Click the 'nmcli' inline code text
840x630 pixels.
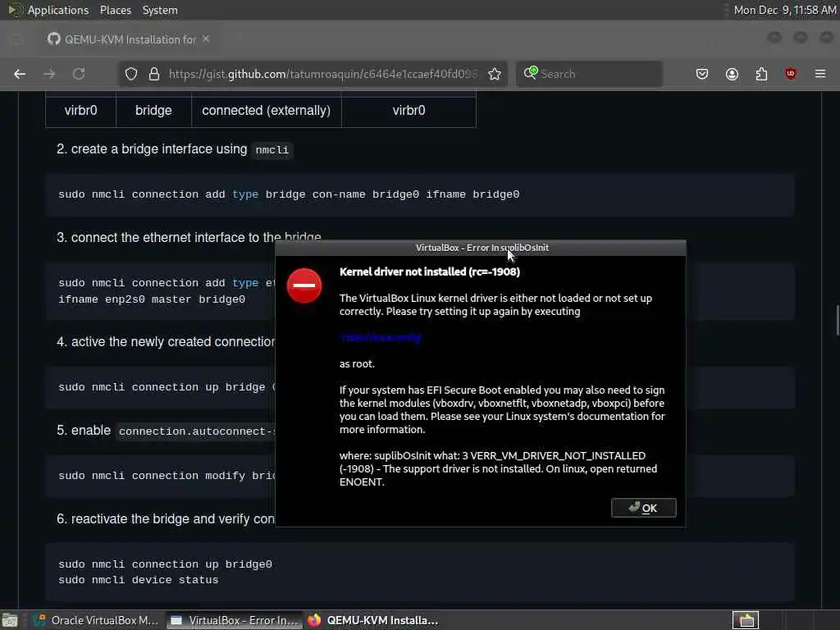(272, 150)
